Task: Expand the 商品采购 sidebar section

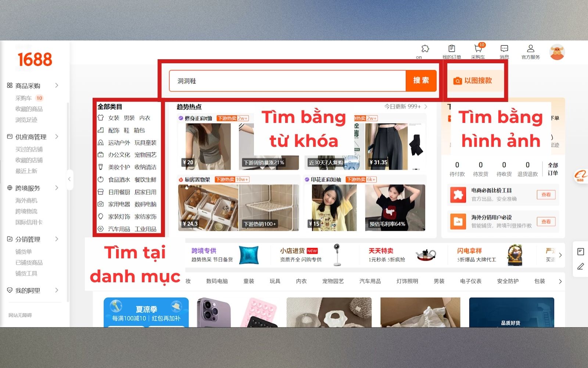Action: (57, 85)
